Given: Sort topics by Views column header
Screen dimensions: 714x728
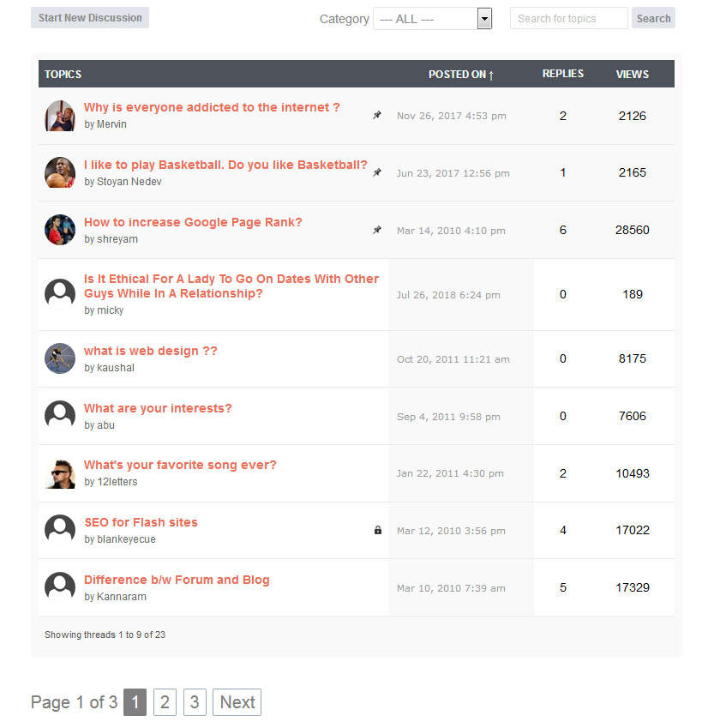Looking at the screenshot, I should [633, 75].
